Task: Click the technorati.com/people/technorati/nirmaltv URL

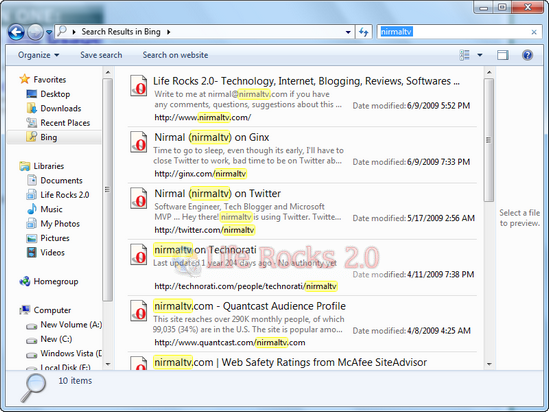Action: coord(245,286)
